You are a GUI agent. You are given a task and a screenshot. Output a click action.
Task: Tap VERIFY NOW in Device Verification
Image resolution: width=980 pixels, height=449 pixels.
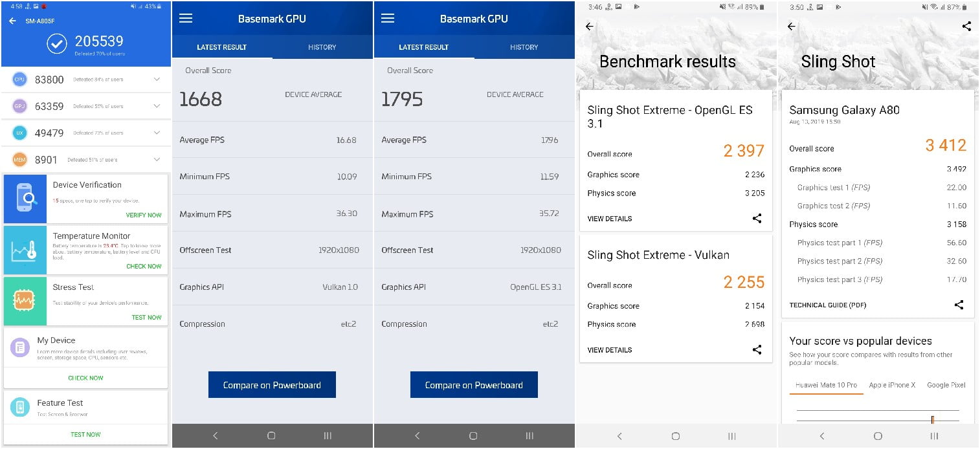[x=144, y=215]
